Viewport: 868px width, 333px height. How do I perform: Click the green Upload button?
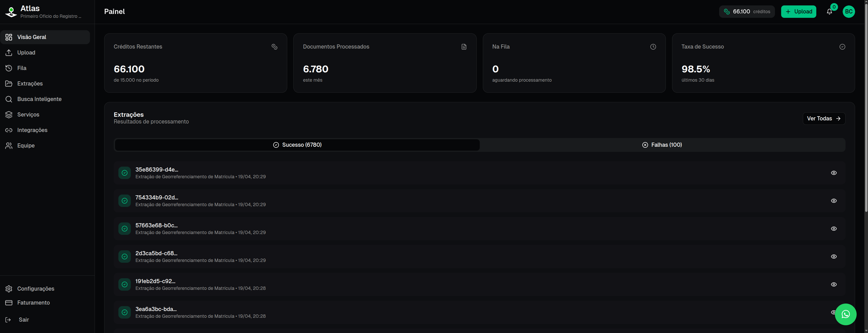(798, 11)
